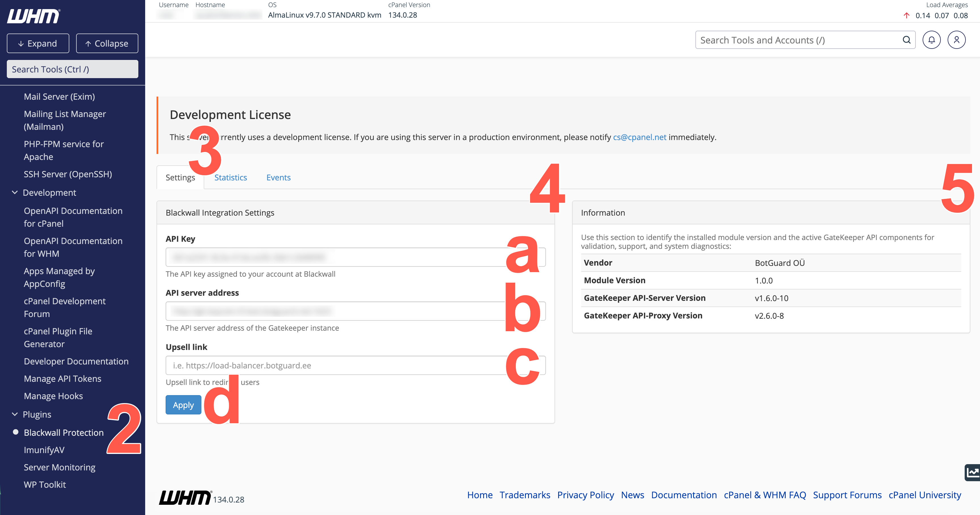Viewport: 980px width, 515px height.
Task: Click the Load Averages values
Action: [942, 15]
